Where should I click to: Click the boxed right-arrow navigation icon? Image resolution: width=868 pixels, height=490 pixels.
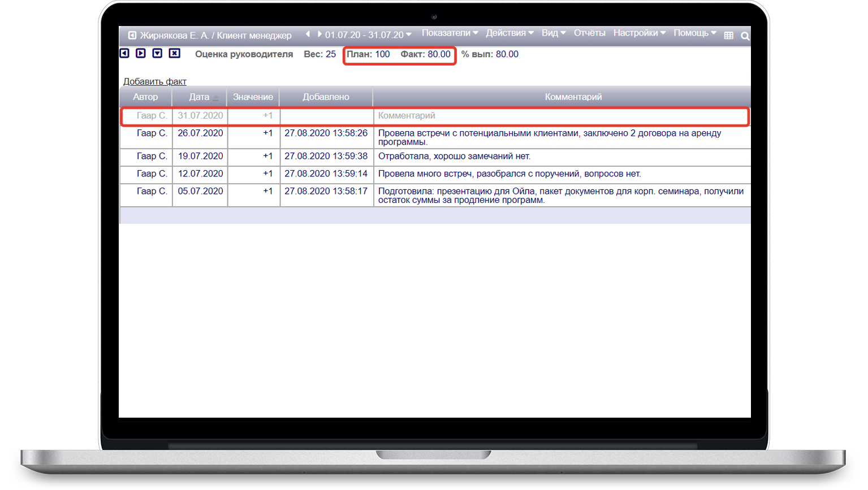pos(141,53)
